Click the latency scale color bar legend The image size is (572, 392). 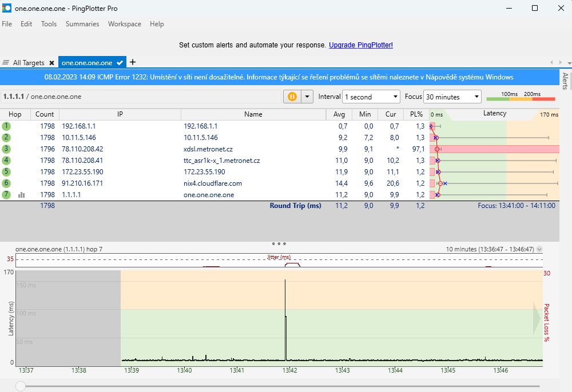coord(521,99)
